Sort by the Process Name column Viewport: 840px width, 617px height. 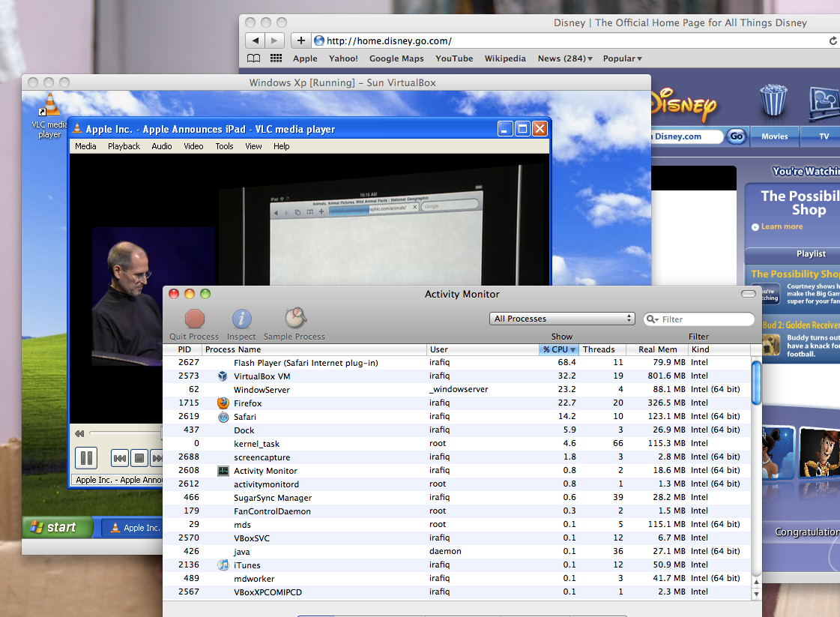(315, 349)
